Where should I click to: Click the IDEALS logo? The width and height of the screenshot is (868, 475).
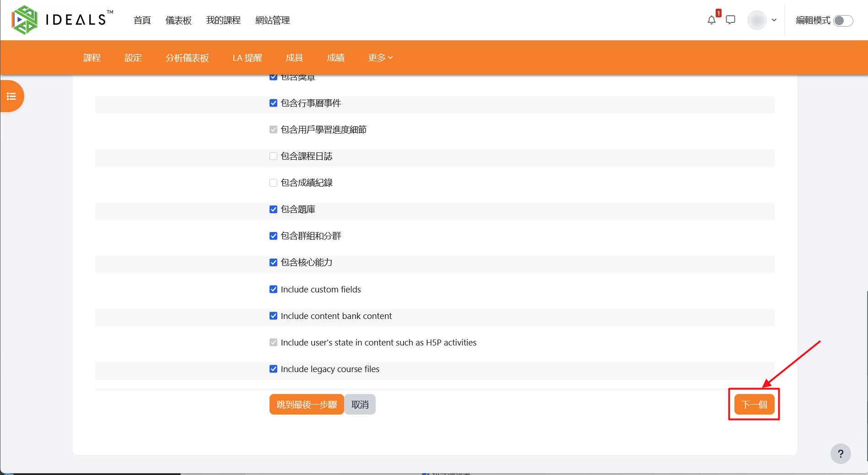coord(62,20)
